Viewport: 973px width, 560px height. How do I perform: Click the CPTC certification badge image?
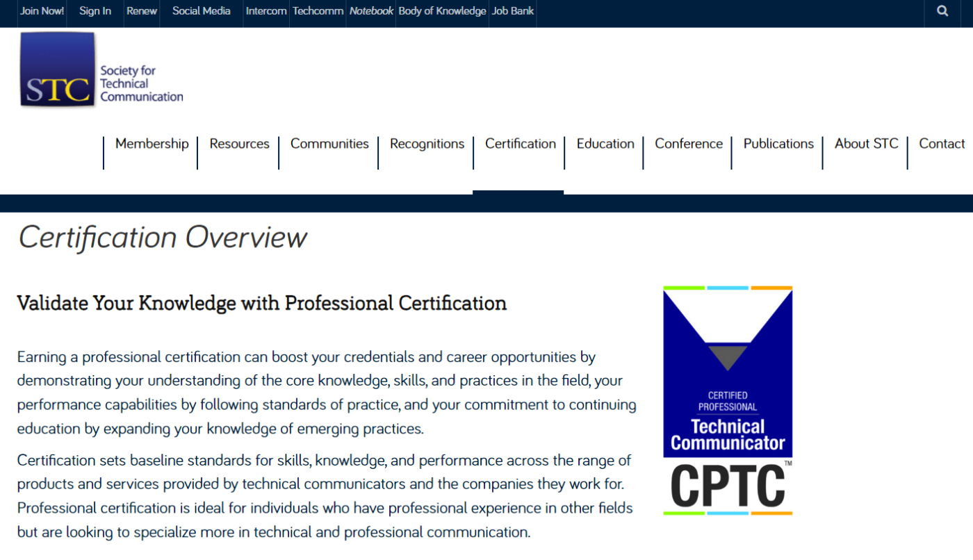click(728, 400)
